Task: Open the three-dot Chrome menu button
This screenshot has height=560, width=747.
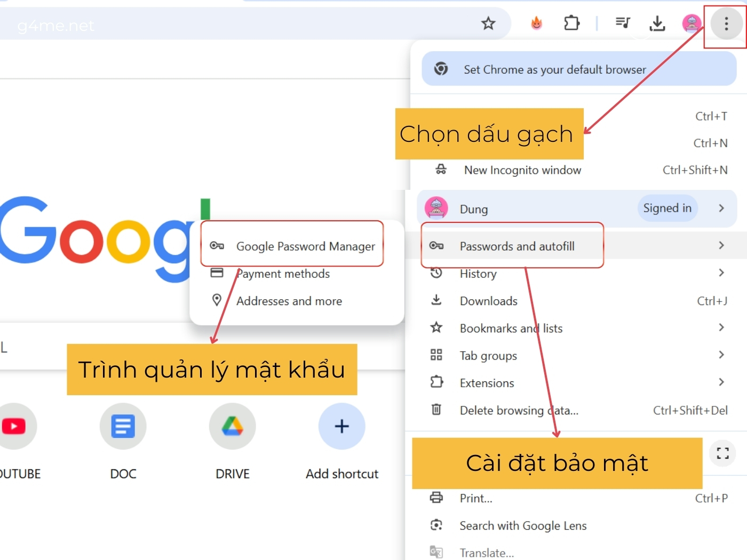Action: [x=726, y=23]
